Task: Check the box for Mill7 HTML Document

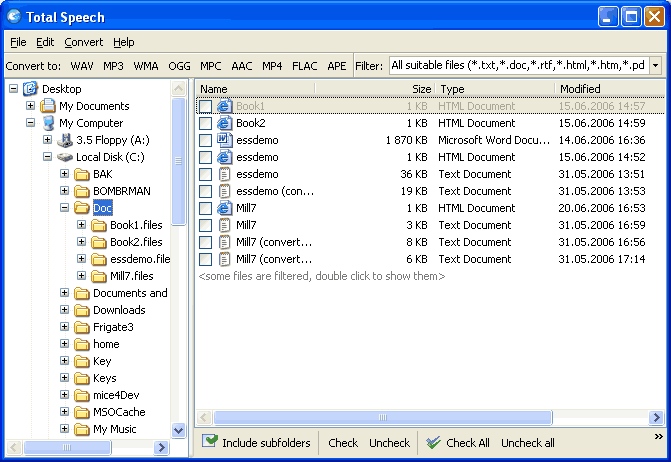Action: pos(205,208)
